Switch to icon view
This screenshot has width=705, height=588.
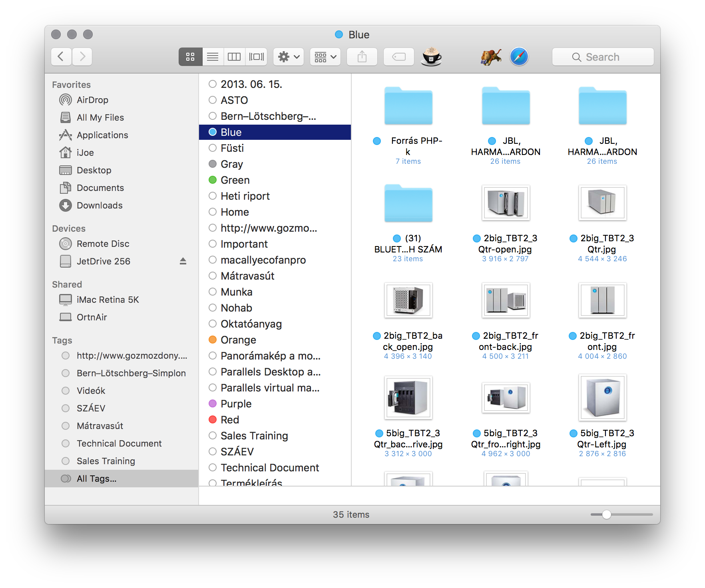pyautogui.click(x=190, y=57)
